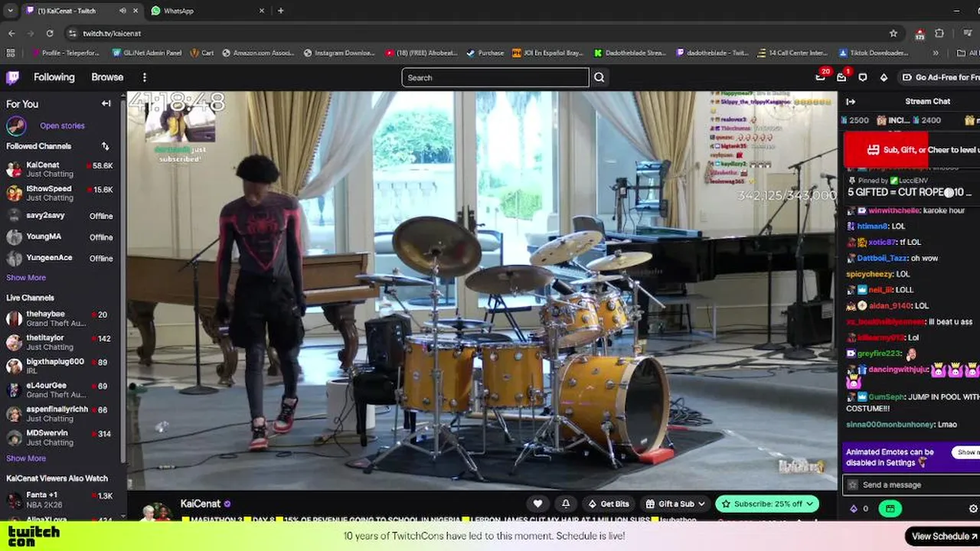Collapse the For You sidebar
Screen dimensions: 980x551
106,104
